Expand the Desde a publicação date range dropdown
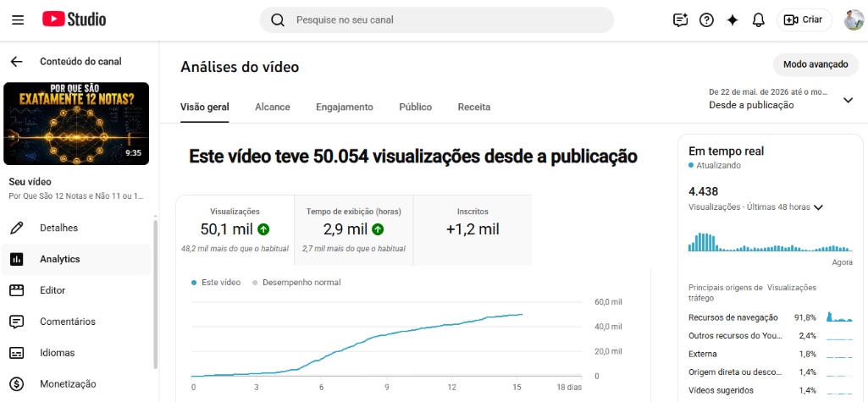 coord(781,99)
